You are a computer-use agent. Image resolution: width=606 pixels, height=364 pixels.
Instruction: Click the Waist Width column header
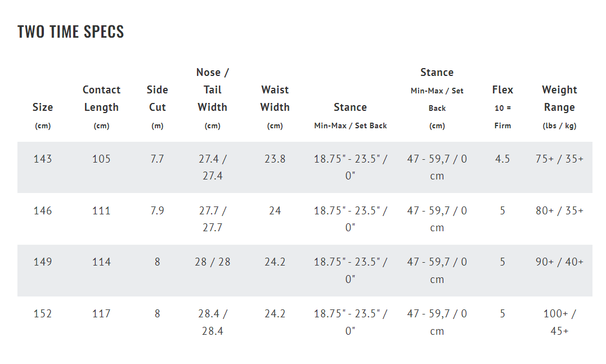pyautogui.click(x=275, y=107)
